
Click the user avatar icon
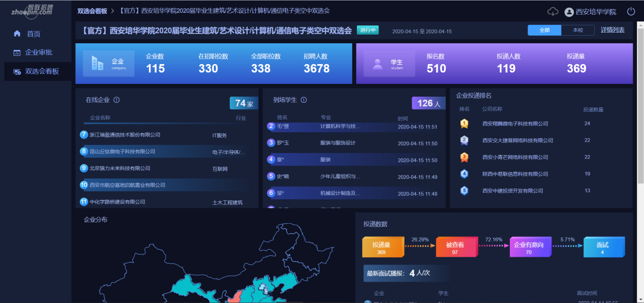(569, 12)
